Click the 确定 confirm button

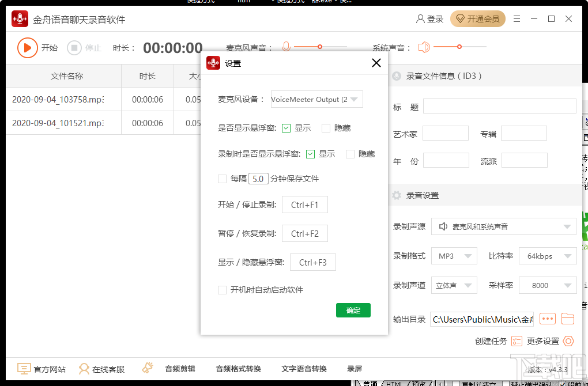click(x=353, y=310)
